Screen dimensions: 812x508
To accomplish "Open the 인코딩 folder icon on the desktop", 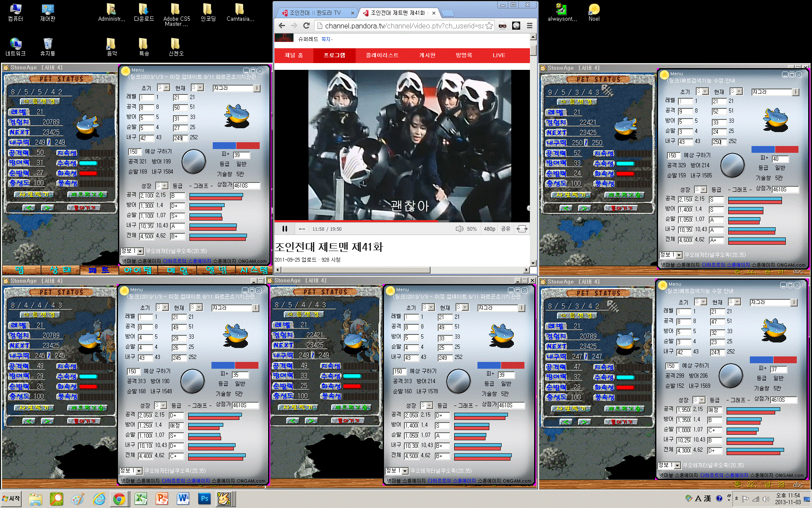I will pyautogui.click(x=208, y=12).
